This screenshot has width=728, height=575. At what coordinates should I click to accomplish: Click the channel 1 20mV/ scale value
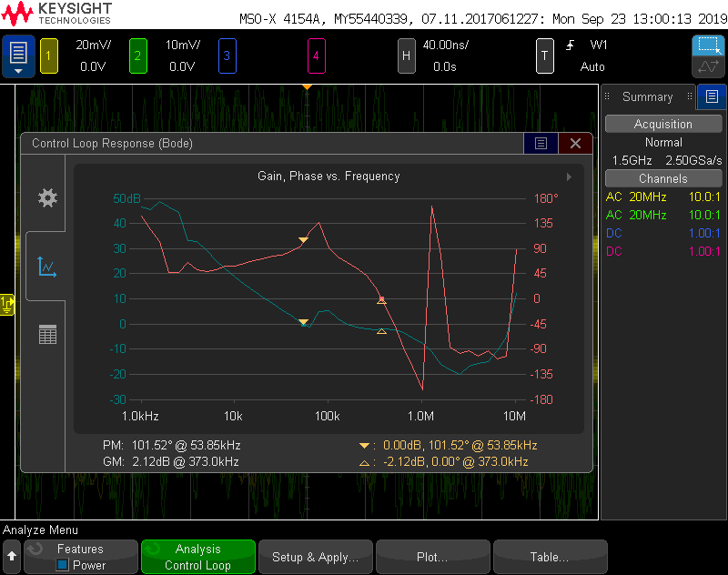click(94, 45)
